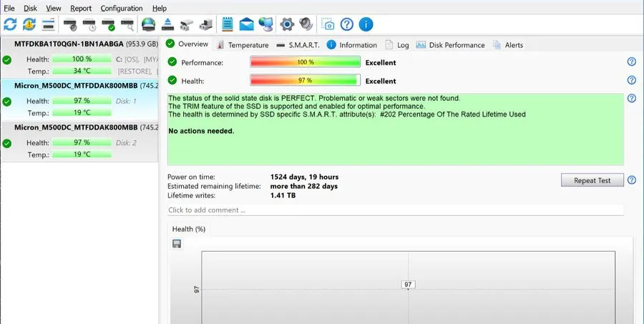Click the camera screenshot capture icon

[327, 24]
